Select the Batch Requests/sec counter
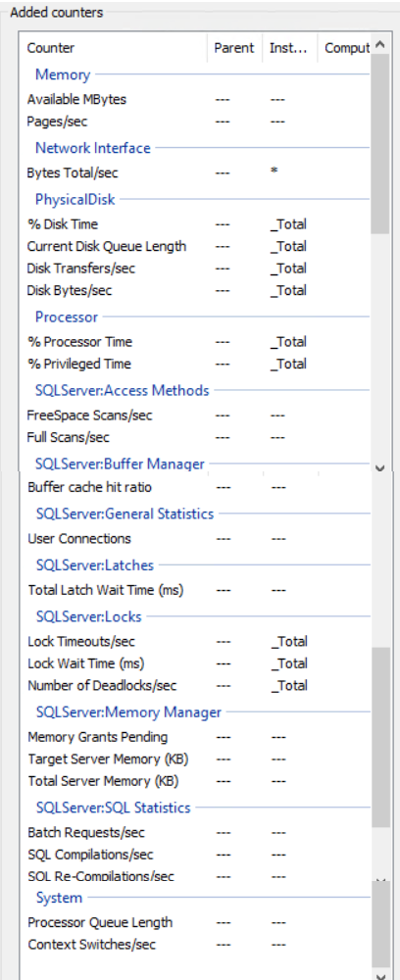The width and height of the screenshot is (400, 980). click(197, 832)
